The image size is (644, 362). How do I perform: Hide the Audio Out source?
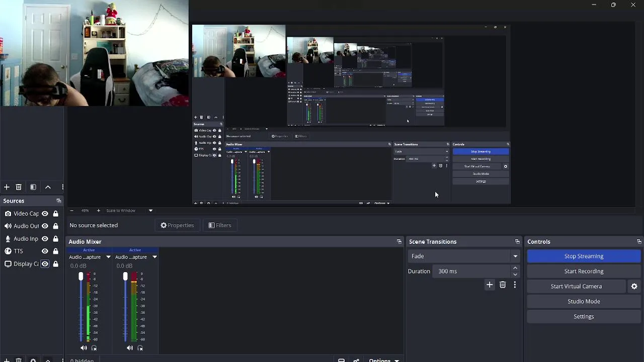[x=45, y=226]
